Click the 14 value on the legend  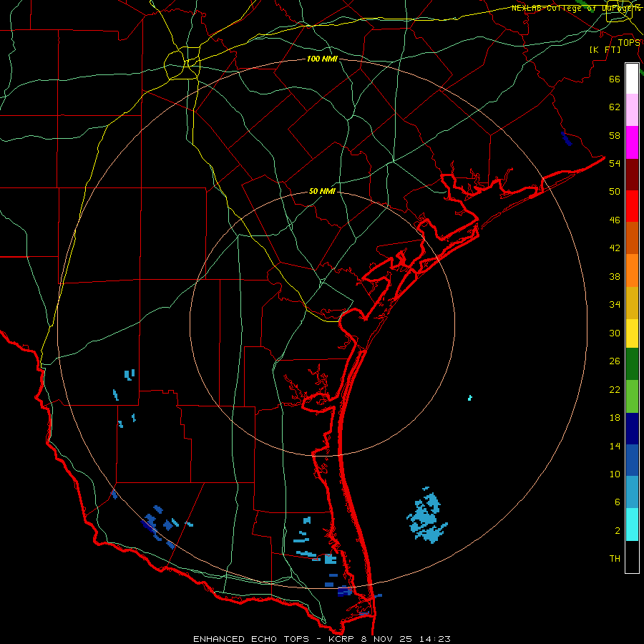615,446
